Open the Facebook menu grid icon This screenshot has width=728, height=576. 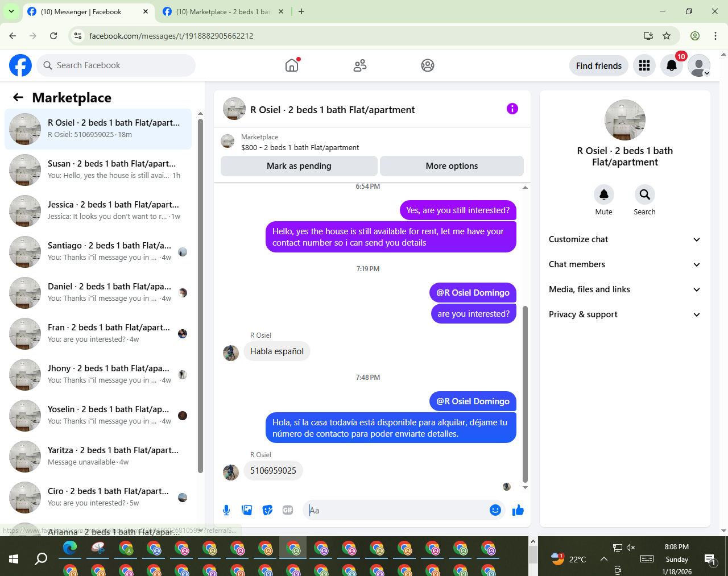point(644,65)
